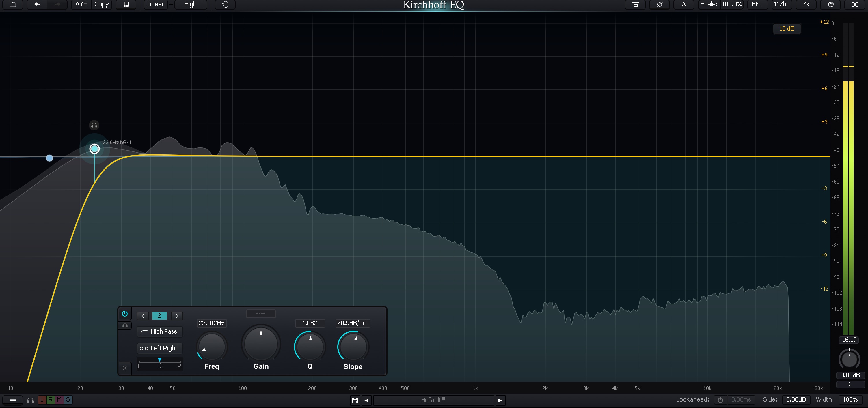Click the L-C-R pan slider handle
The image size is (868, 408).
(x=160, y=360)
